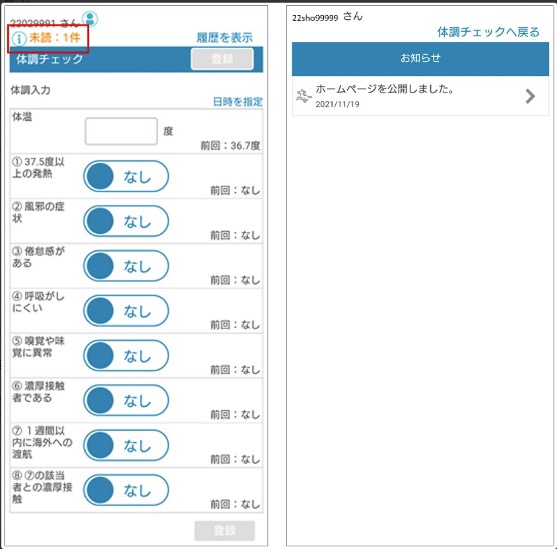Click the 日時を指定 date specification link

(238, 102)
